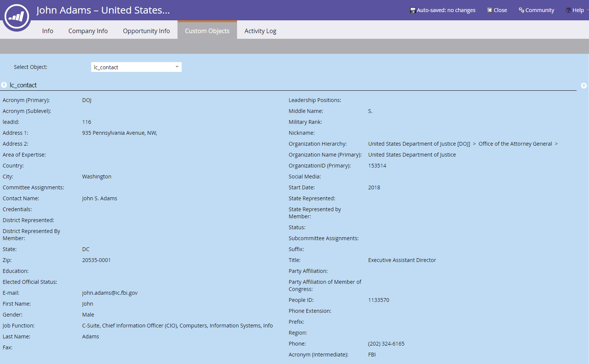The image size is (589, 364).
Task: Switch to the Company Info tab
Action: [88, 31]
